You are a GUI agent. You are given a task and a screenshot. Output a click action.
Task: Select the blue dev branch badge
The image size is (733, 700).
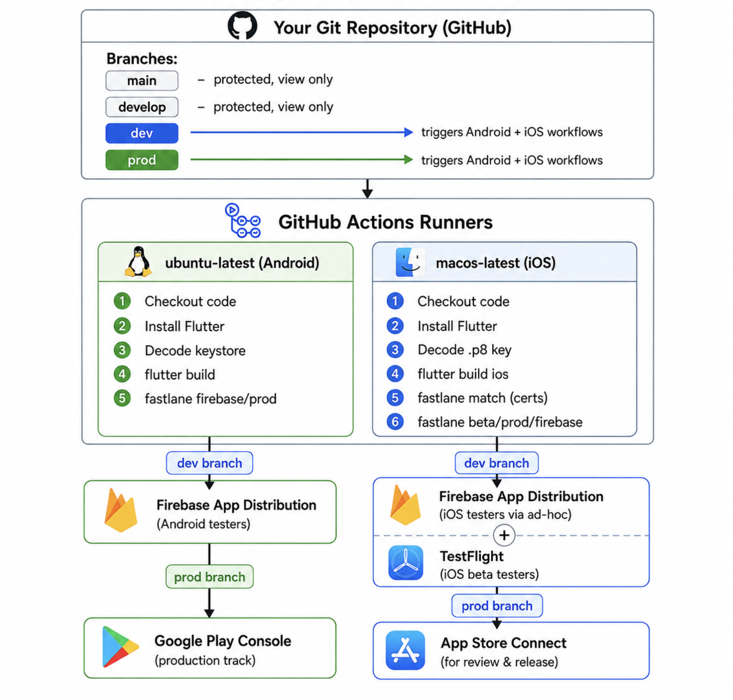142,133
